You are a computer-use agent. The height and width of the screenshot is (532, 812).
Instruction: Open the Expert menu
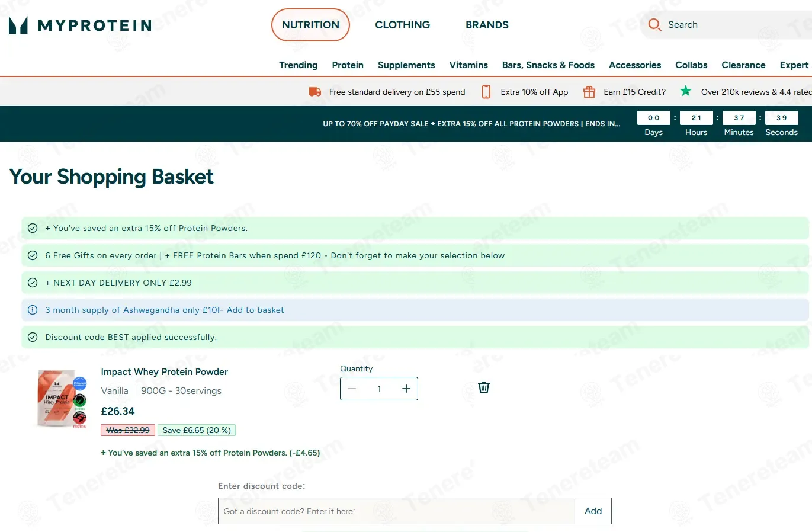(x=794, y=65)
